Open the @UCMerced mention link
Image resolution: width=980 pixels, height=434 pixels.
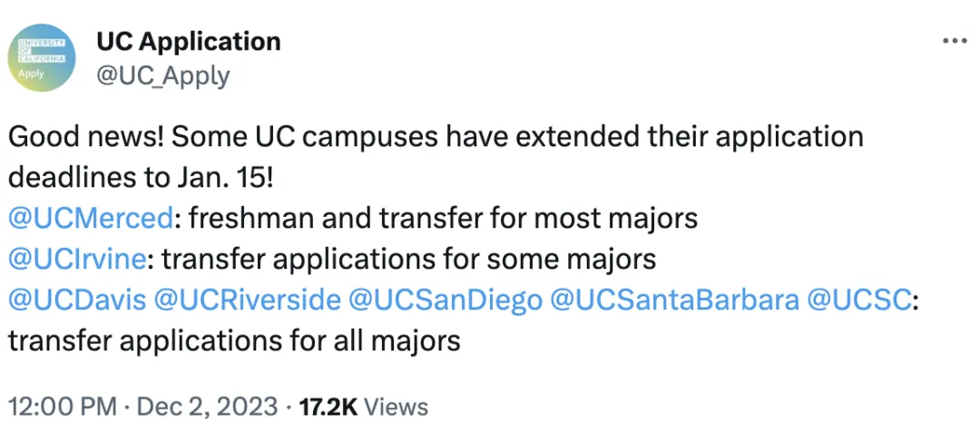(x=90, y=218)
